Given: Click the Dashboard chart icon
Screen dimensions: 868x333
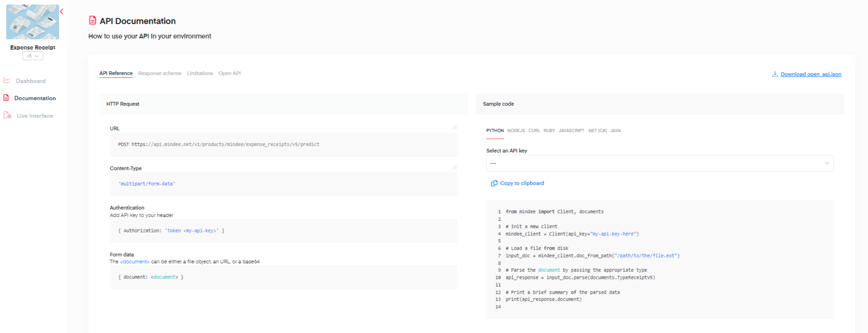Looking at the screenshot, I should 7,80.
